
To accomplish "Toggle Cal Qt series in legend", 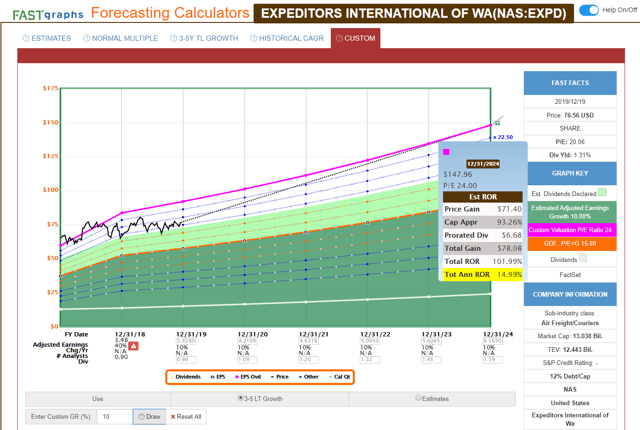I will pos(340,377).
